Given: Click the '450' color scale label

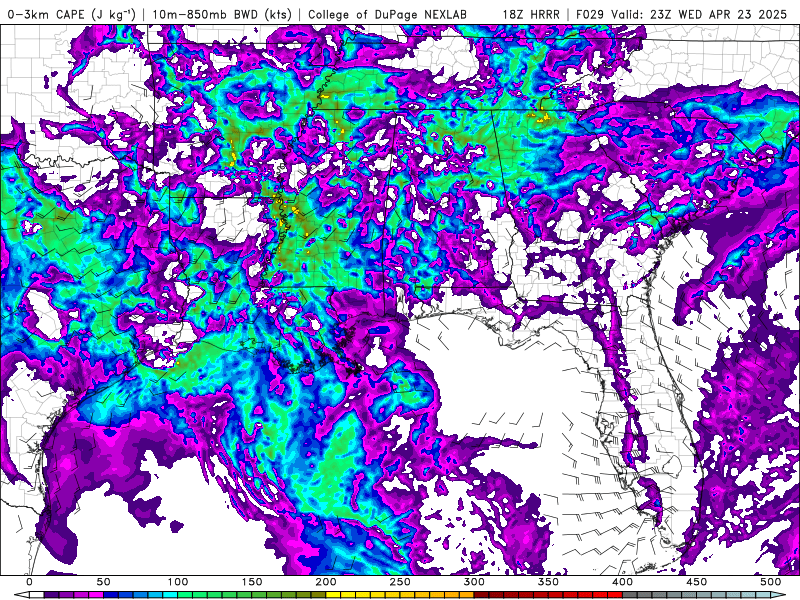Looking at the screenshot, I should point(696,582).
